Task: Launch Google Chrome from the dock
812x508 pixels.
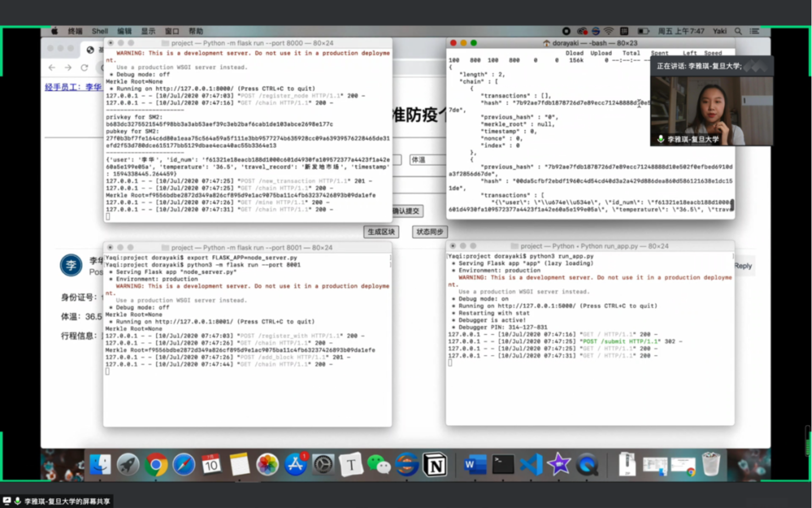Action: 156,465
